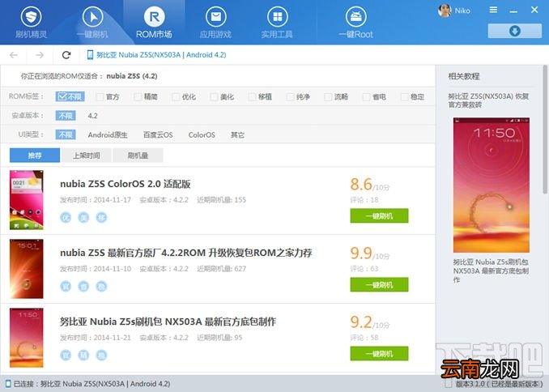The image size is (549, 392).
Task: Open the download manager button
Action: [514, 31]
